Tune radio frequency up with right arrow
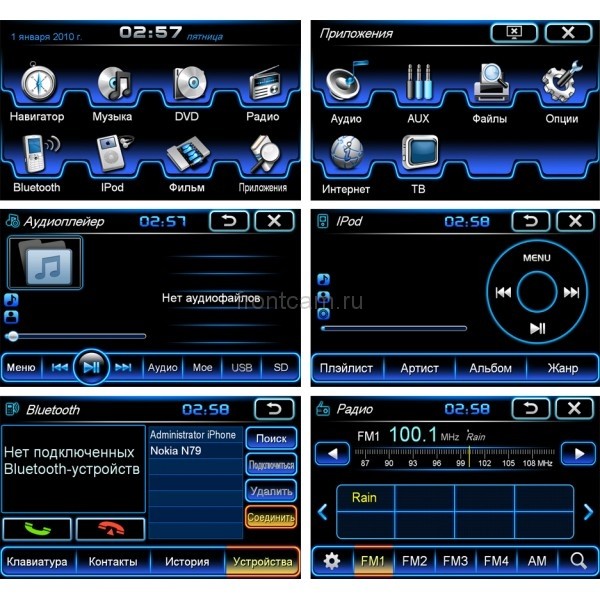This screenshot has width=600, height=600. pyautogui.click(x=577, y=453)
